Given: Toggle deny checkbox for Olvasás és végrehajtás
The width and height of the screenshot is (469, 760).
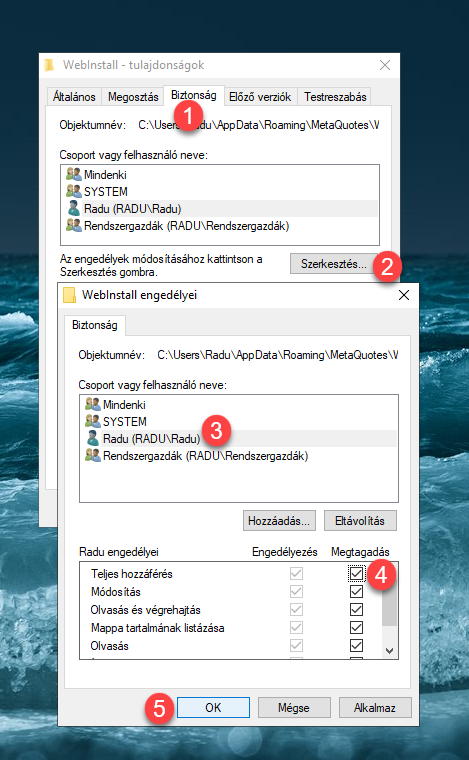Looking at the screenshot, I should tap(356, 610).
